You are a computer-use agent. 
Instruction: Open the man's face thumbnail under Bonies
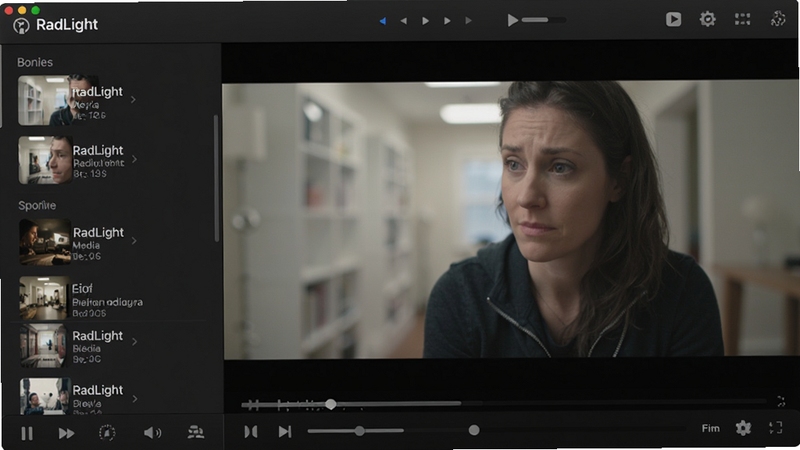tap(45, 160)
